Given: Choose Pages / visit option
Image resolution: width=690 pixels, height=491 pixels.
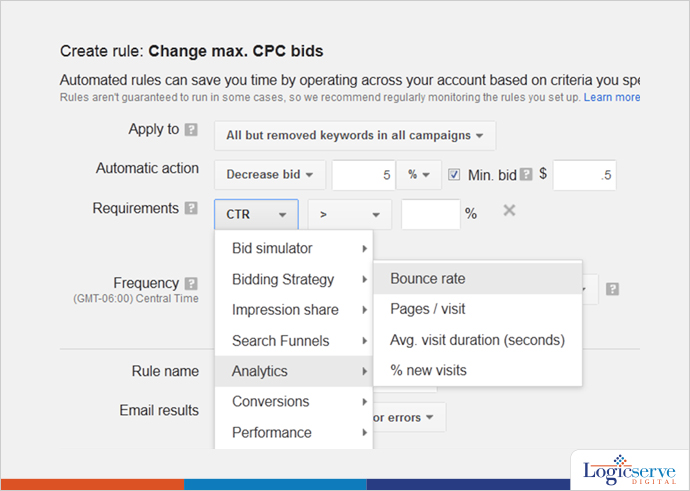Looking at the screenshot, I should click(427, 309).
